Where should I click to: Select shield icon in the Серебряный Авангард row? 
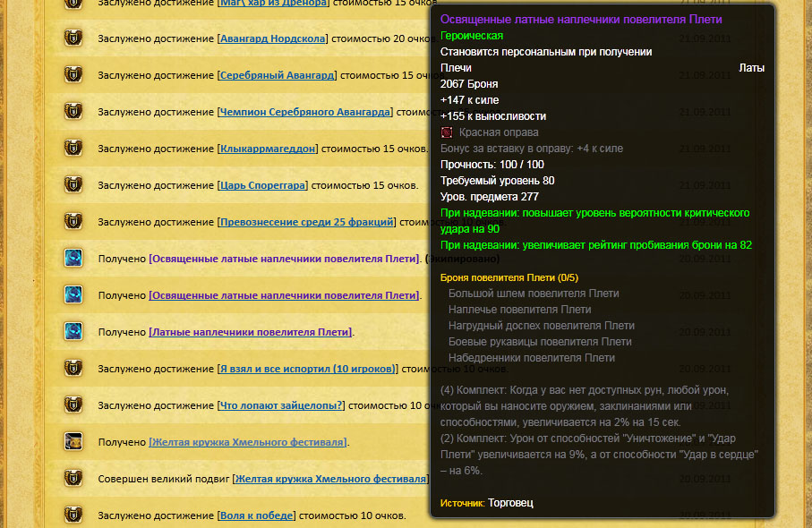(73, 75)
